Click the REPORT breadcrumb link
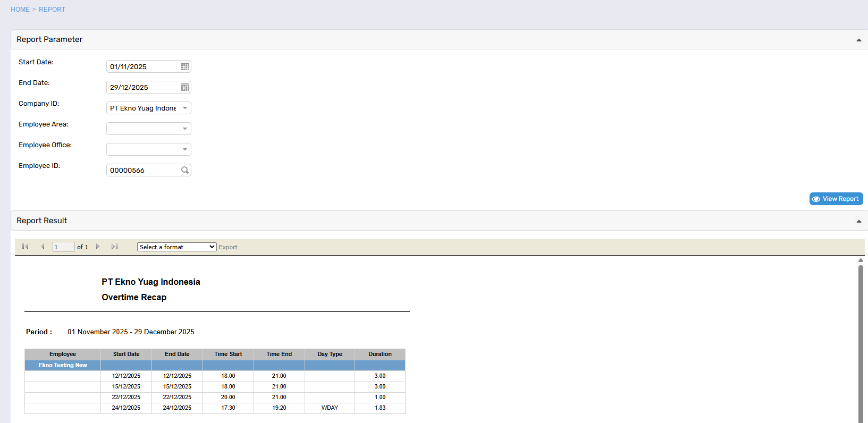The image size is (868, 423). [52, 10]
